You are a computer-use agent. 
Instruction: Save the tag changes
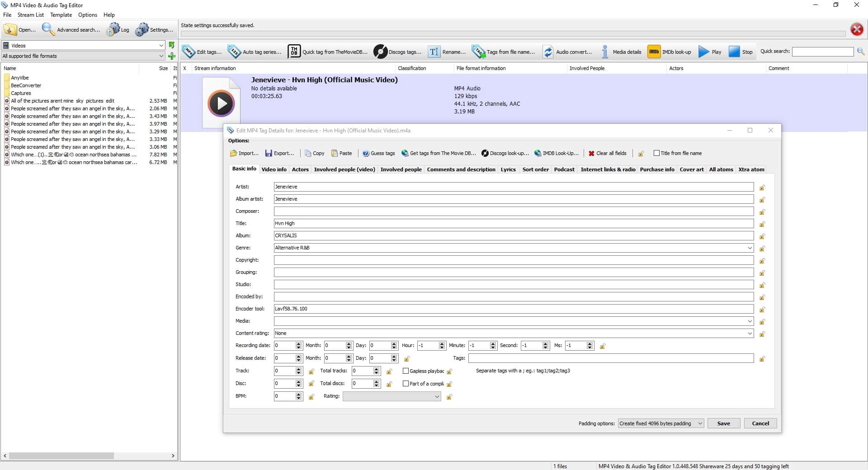(x=723, y=423)
